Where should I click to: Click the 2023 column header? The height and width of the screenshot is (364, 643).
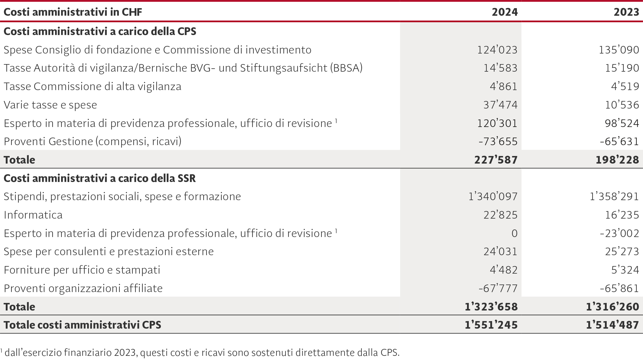626,12
